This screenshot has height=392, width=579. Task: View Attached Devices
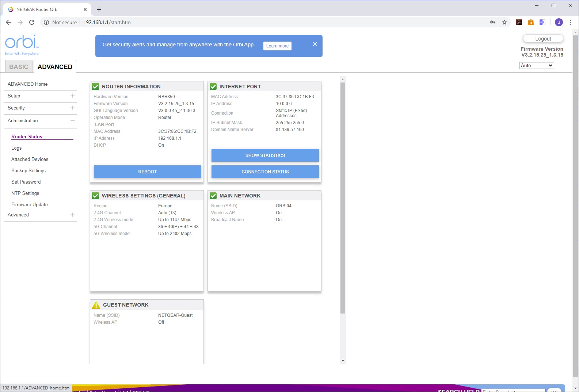(30, 159)
